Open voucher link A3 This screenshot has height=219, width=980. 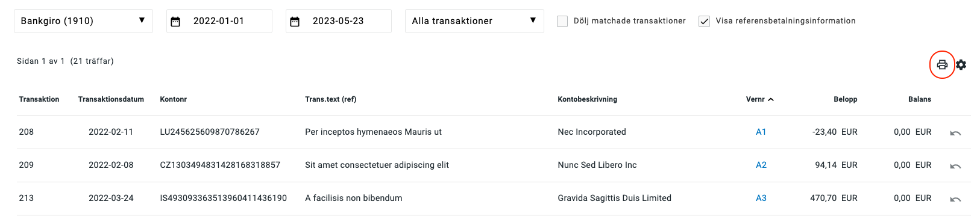pyautogui.click(x=761, y=198)
